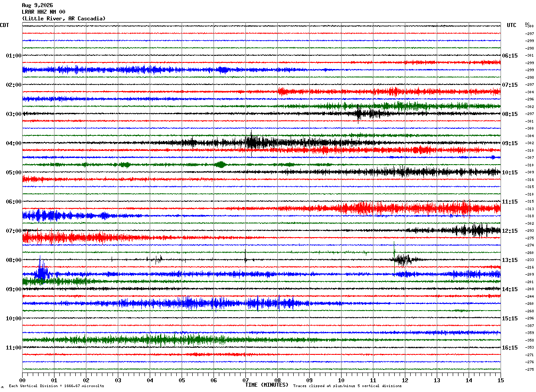This screenshot has width=536, height=392.
Task: Click minute tick 13 on time axis
Action: coord(437,380)
